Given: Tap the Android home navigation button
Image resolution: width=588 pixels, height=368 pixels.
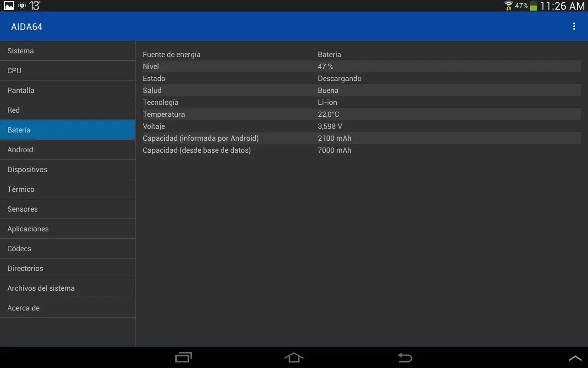Looking at the screenshot, I should pos(294,357).
